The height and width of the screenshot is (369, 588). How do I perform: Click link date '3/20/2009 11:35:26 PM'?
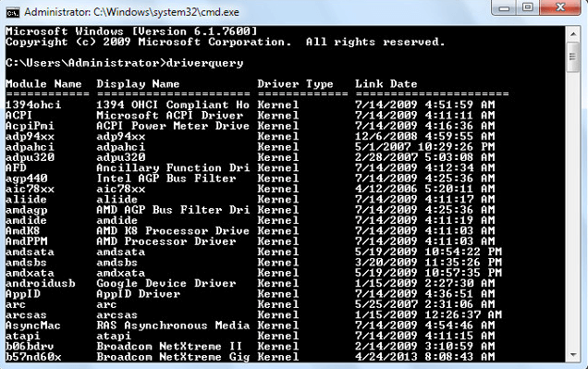428,262
